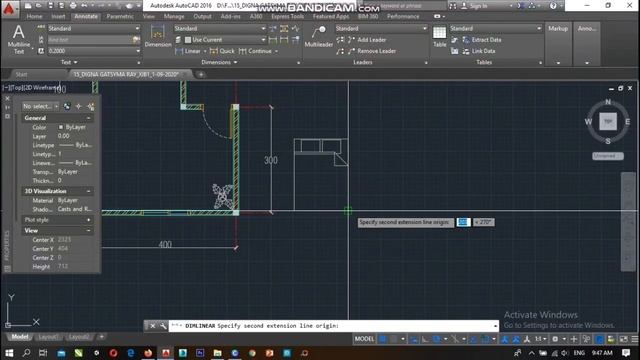Click the taskbar volume speaker icon
The width and height of the screenshot is (640, 360).
pyautogui.click(x=564, y=353)
